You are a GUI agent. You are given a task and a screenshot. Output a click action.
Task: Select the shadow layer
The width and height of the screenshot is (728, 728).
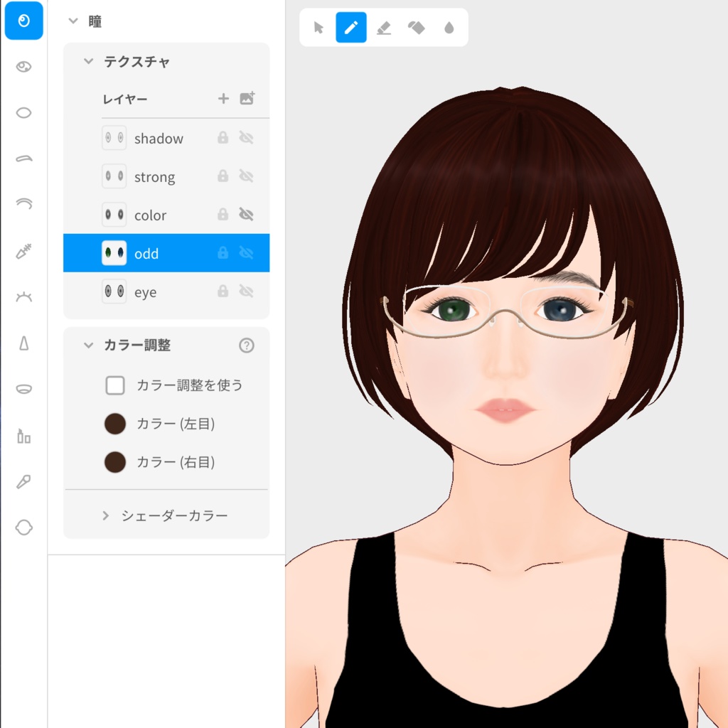159,138
